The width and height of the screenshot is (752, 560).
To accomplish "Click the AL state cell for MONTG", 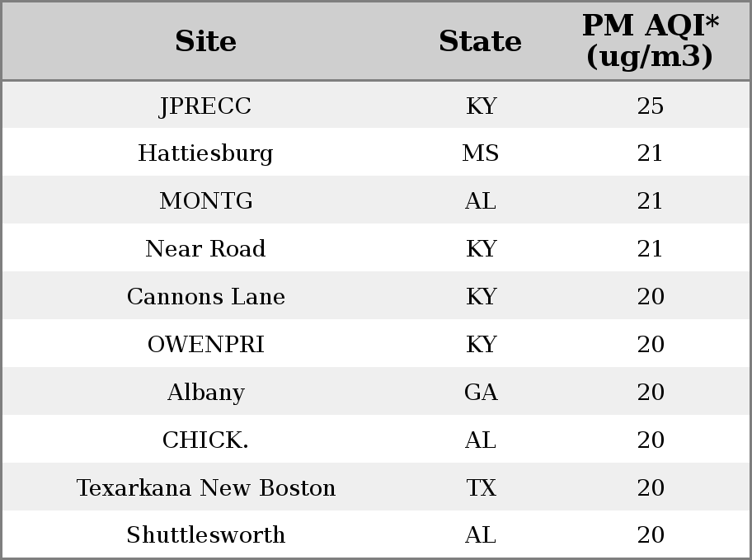I will point(480,200).
